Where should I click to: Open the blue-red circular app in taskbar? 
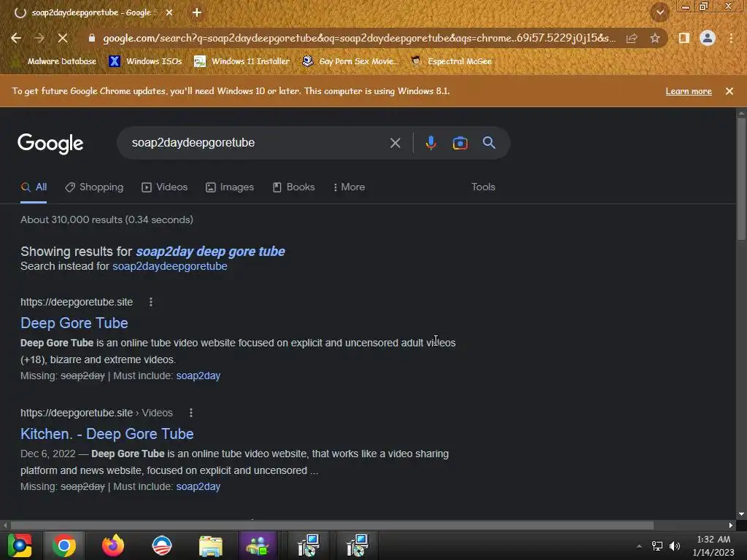(x=161, y=545)
